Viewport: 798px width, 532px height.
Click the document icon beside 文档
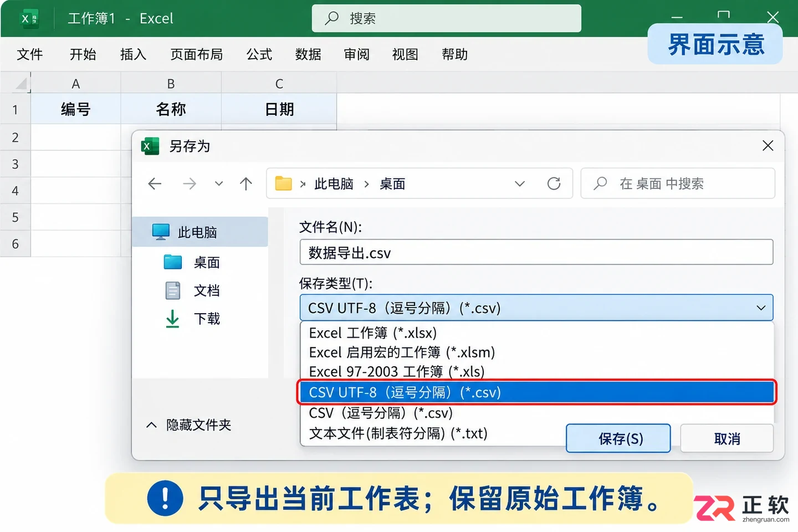pyautogui.click(x=173, y=290)
